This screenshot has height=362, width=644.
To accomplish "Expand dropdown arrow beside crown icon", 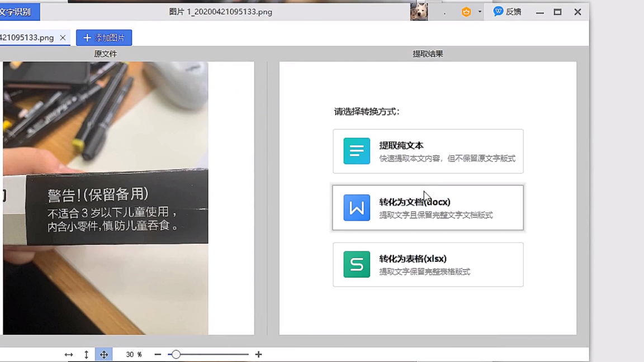I will pos(480,12).
